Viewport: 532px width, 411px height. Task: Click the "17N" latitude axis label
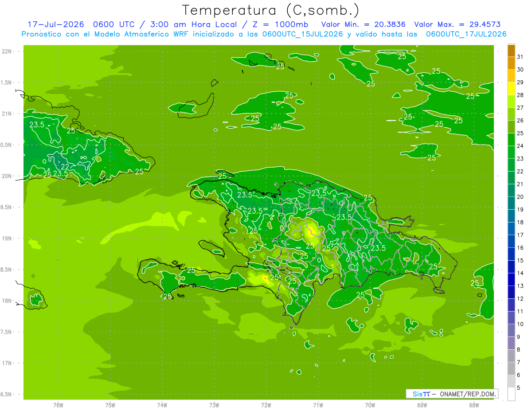(x=7, y=364)
